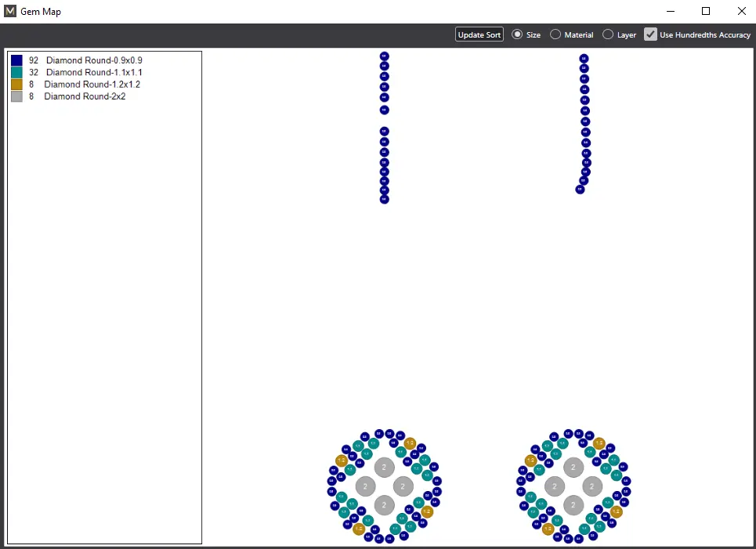
Task: Click bottom blue gem of right vertical row
Action: 580,190
